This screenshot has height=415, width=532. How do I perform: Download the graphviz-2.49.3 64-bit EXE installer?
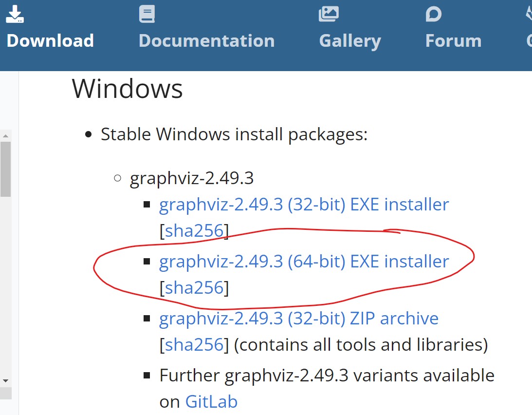tap(304, 261)
